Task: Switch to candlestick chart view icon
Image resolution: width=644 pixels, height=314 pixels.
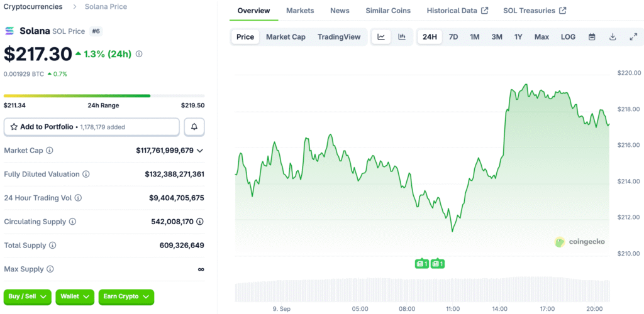Action: point(402,37)
